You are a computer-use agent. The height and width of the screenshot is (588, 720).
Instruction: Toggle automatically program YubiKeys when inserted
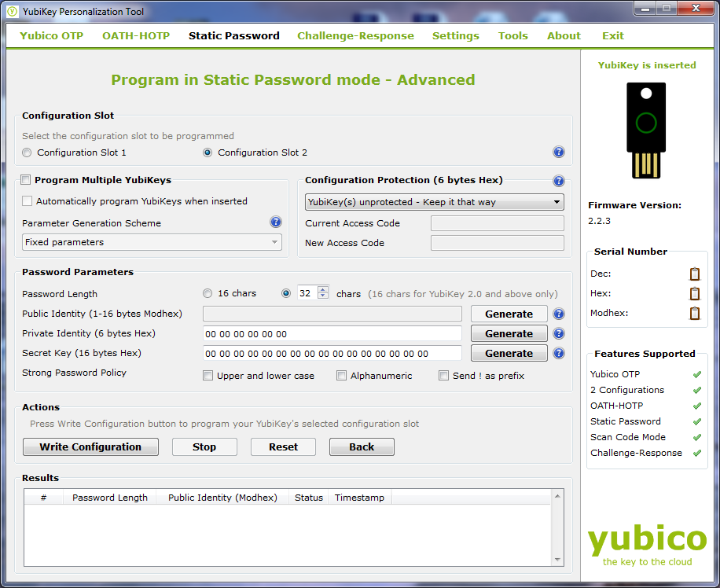click(27, 200)
